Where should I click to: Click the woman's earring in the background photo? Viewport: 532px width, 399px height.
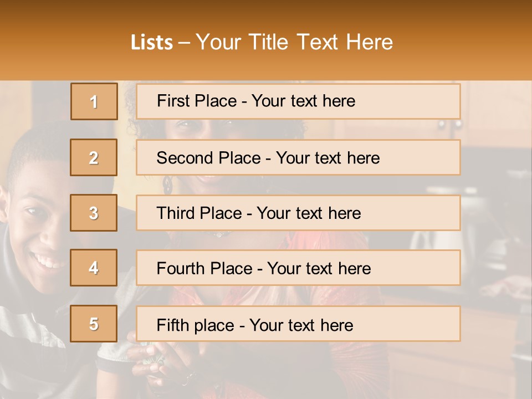(x=167, y=185)
